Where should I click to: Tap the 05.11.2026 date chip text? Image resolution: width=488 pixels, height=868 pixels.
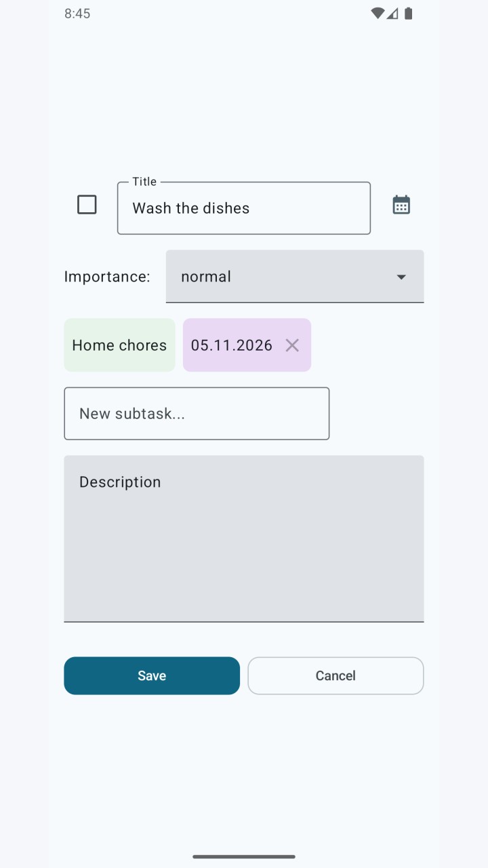click(x=232, y=345)
